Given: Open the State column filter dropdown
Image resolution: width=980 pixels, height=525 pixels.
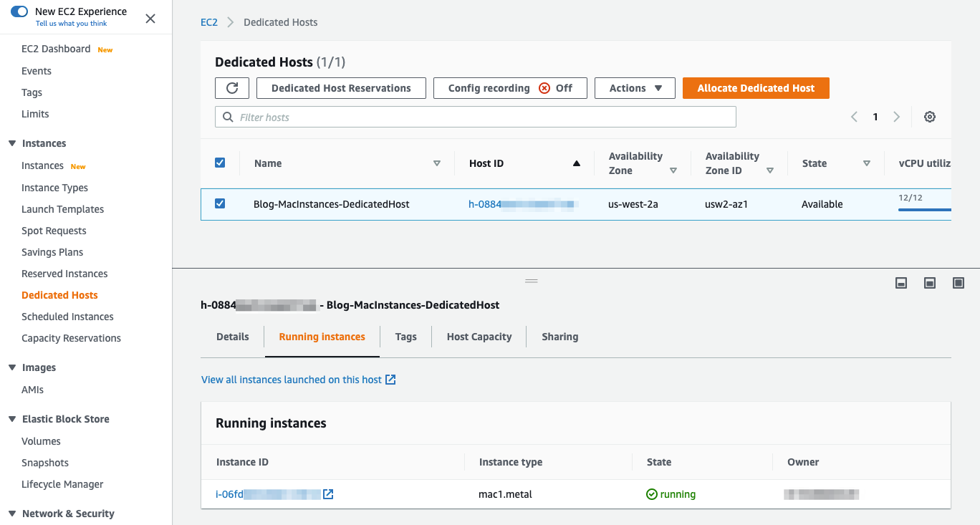Looking at the screenshot, I should (x=867, y=163).
